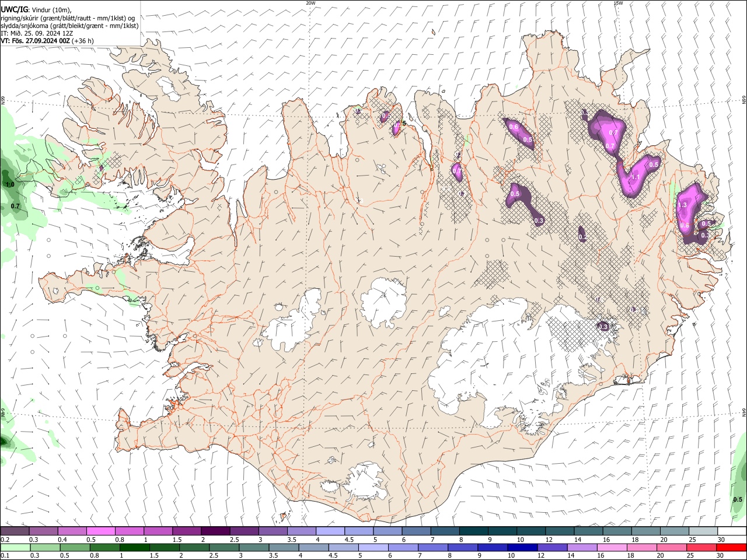The width and height of the screenshot is (747, 560).
Task: Click the dark teal 9 swatch in upper legend row
Action: click(x=502, y=531)
